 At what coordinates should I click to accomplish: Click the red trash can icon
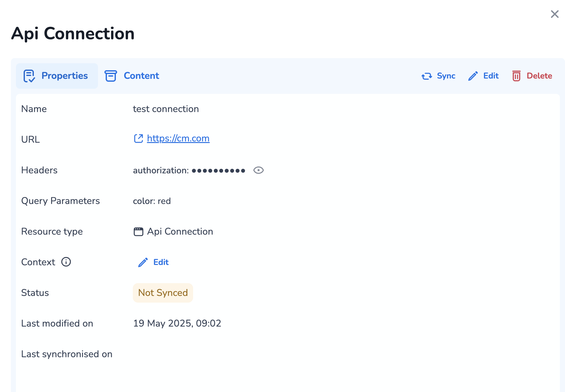point(516,76)
